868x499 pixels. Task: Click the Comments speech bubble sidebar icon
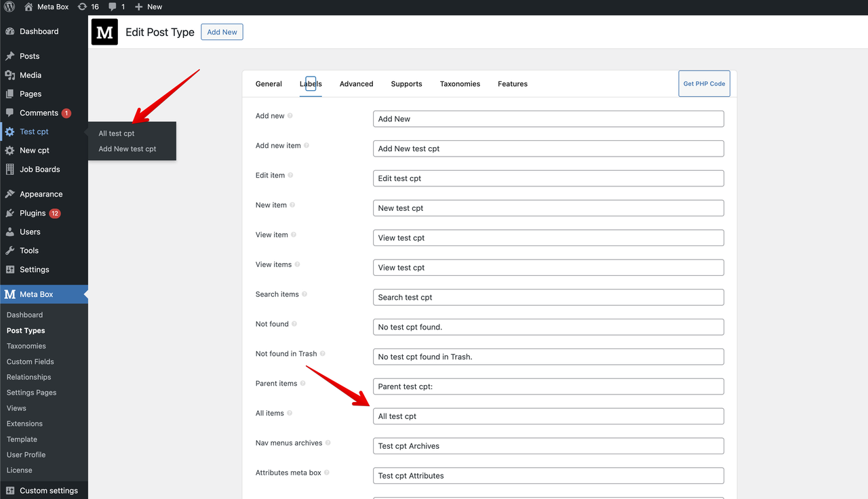(9, 113)
